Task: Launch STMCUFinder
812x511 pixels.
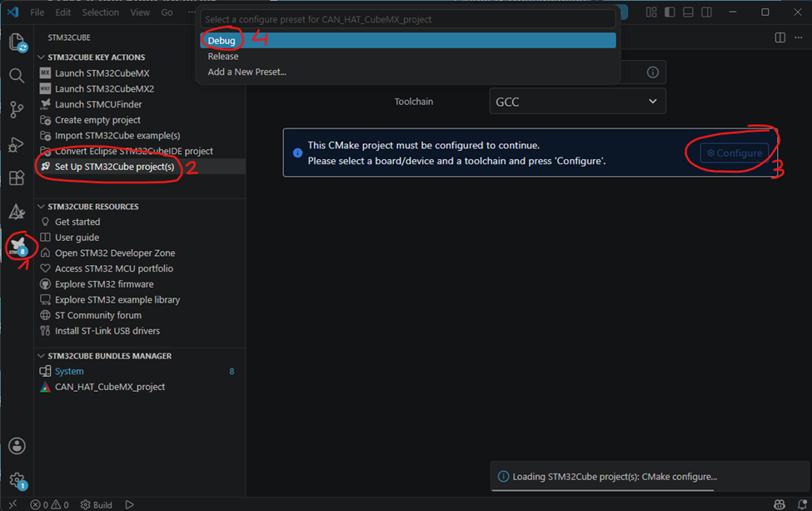Action: 98,104
